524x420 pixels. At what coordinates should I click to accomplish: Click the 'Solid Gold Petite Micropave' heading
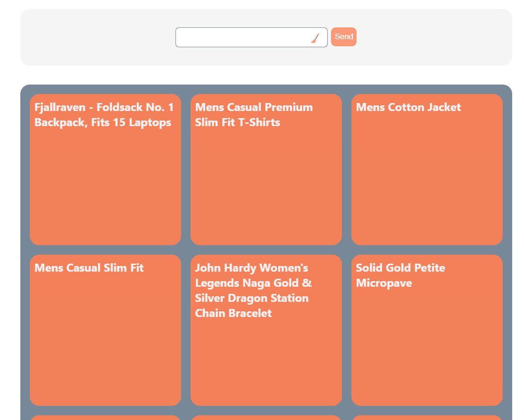coord(400,275)
